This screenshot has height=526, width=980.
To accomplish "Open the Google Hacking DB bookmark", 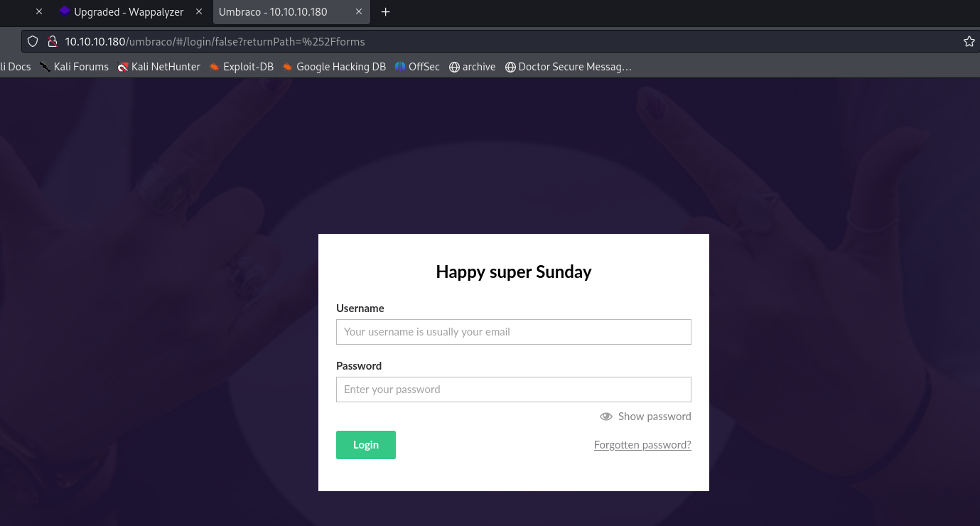I will pos(334,67).
